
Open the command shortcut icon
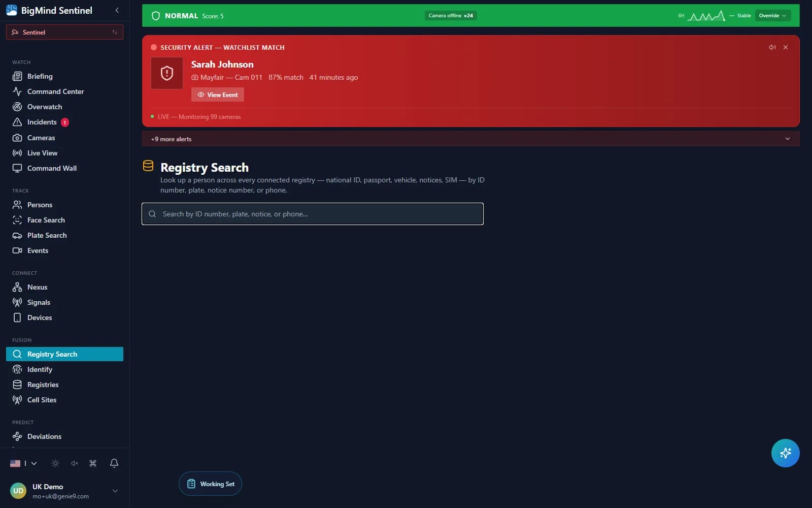click(93, 463)
